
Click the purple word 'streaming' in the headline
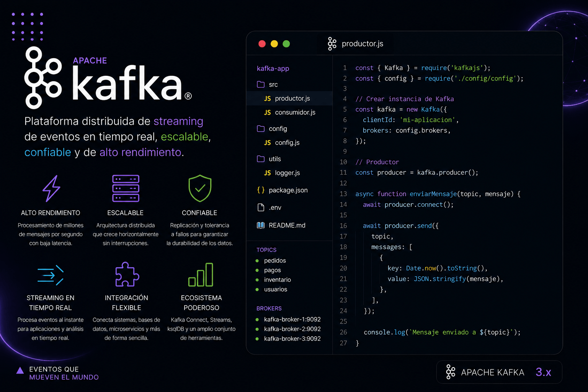click(178, 121)
